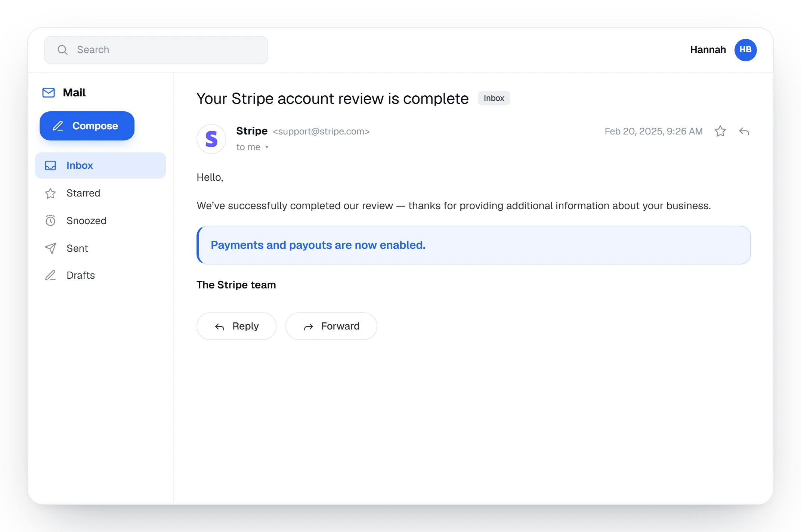Screen dimensions: 801x532
Task: Go to Snoozed messages
Action: [x=100, y=221]
